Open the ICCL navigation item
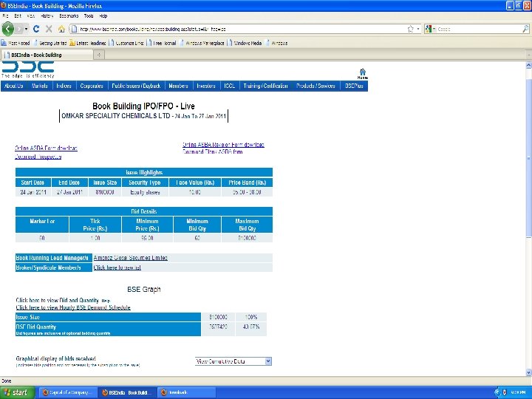Image resolution: width=532 pixels, height=399 pixels. pos(230,86)
